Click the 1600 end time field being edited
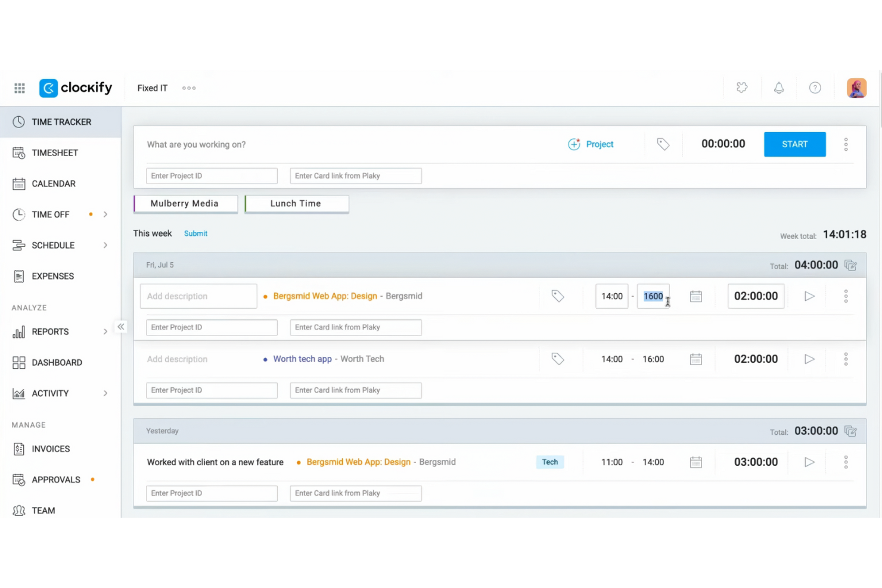Viewport: 882px width, 588px height. (653, 296)
